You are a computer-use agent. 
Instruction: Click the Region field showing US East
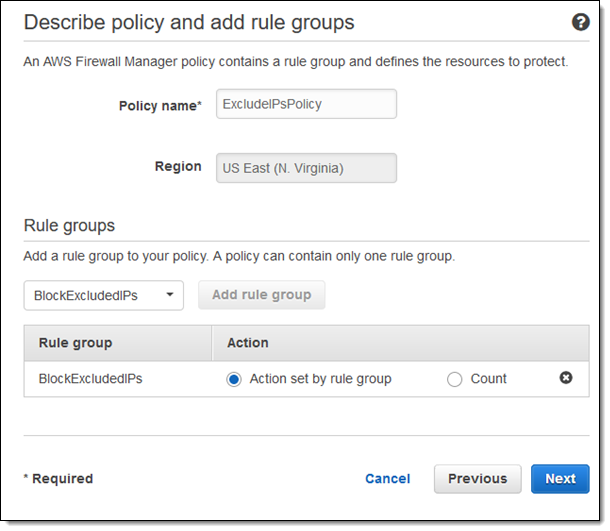(306, 168)
